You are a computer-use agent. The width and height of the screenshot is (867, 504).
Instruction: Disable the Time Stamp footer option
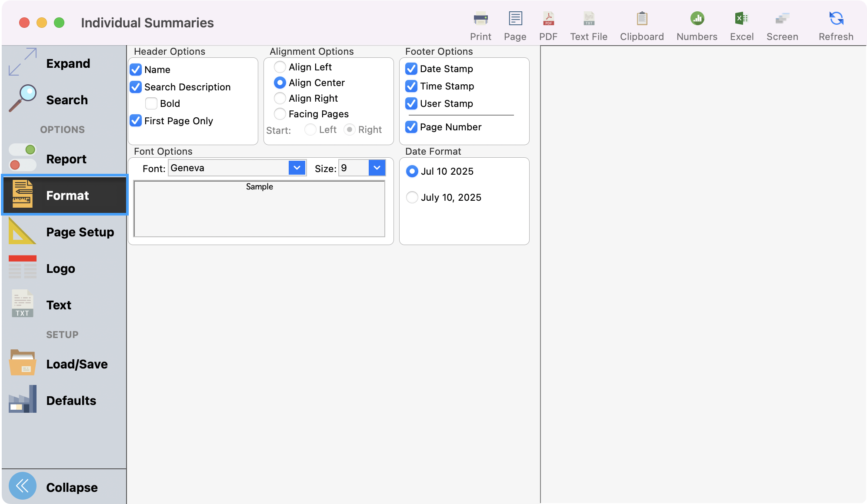[x=411, y=86]
